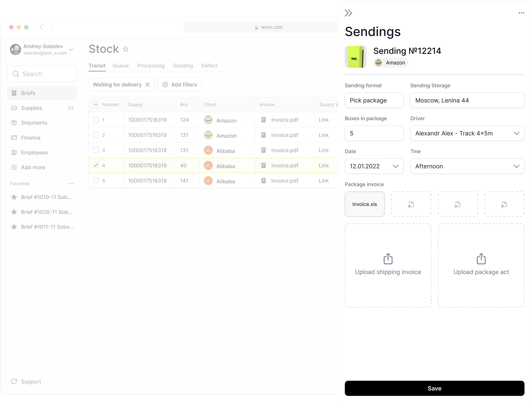The height and width of the screenshot is (406, 532).
Task: Click Supplies count badge 03
Action: [71, 108]
